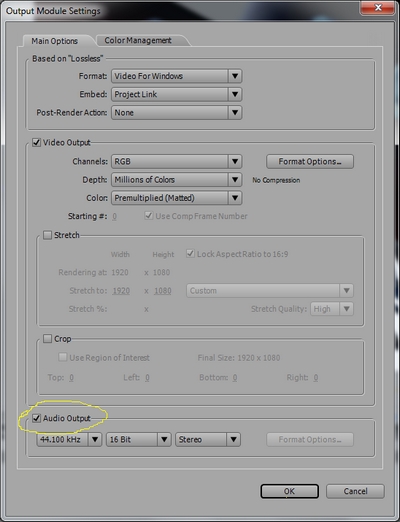Click the Stretch to width value 1920

pos(121,291)
